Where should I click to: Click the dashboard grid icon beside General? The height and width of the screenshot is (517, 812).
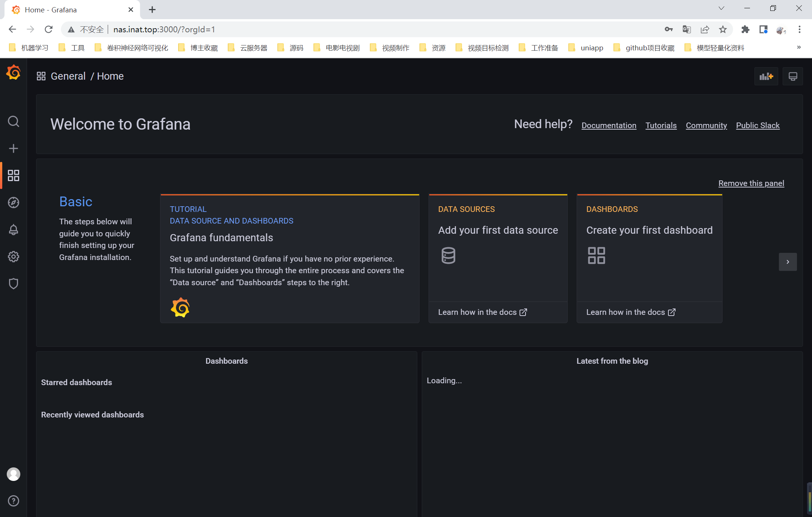41,76
